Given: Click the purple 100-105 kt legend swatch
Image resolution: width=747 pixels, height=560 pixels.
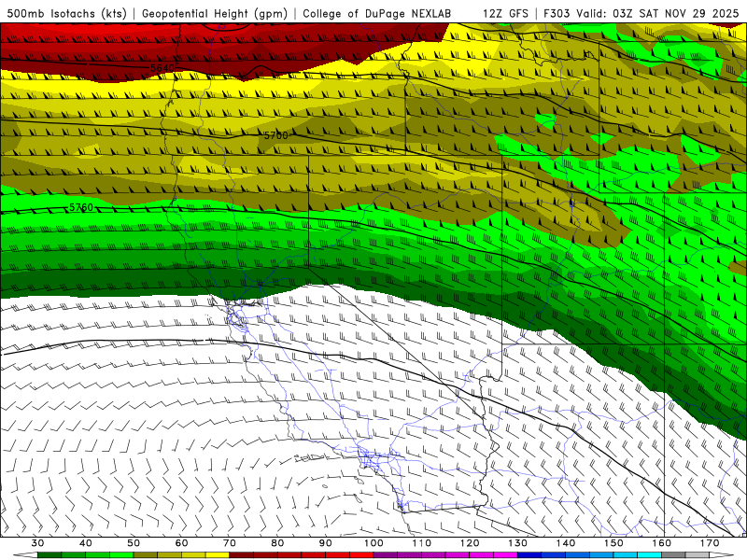Looking at the screenshot, I should coord(386,555).
